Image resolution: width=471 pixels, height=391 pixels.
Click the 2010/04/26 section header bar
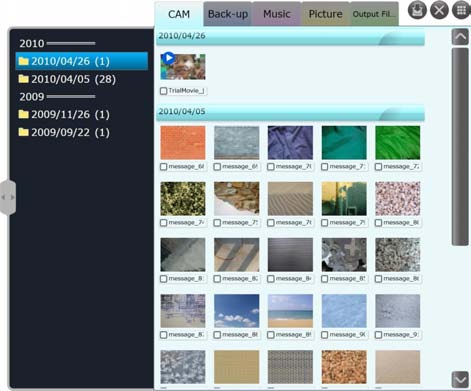pos(290,37)
